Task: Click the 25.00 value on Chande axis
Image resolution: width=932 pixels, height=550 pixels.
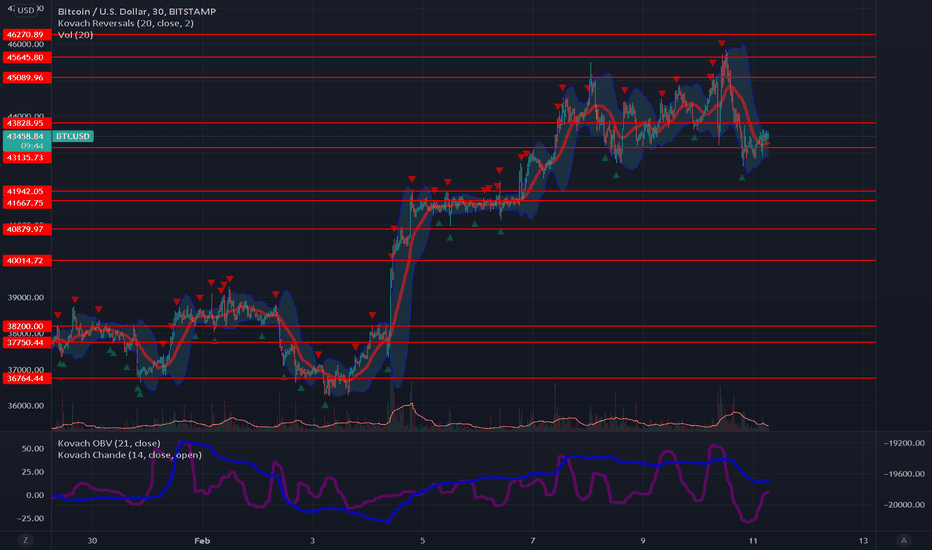Action: click(x=33, y=472)
